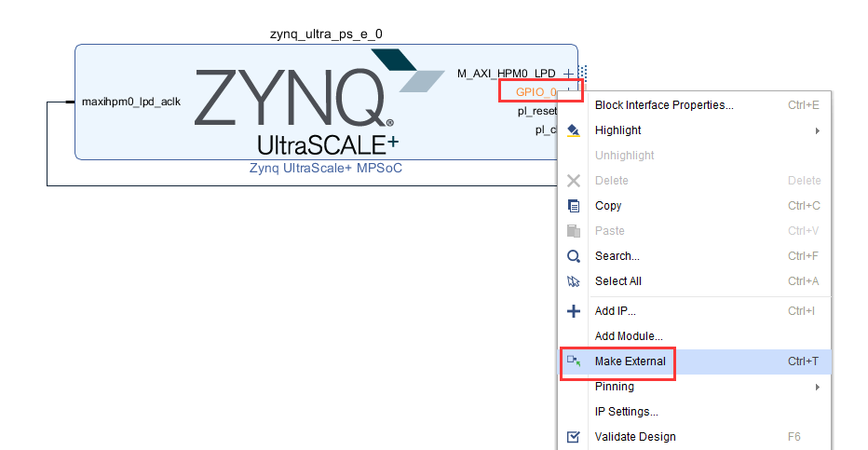868x450 pixels.
Task: Expand Pinning submenu arrow
Action: 818,387
